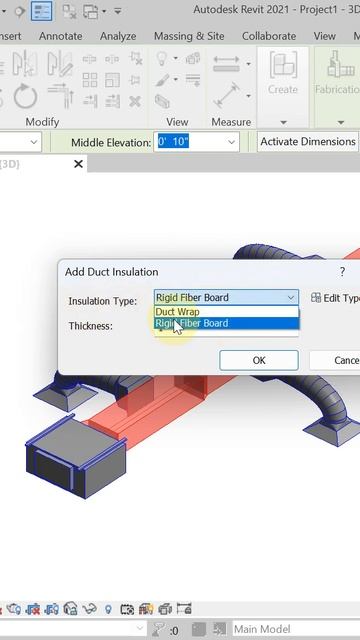The width and height of the screenshot is (360, 640).
Task: Click the Linework tool icon
Action: 193,80
